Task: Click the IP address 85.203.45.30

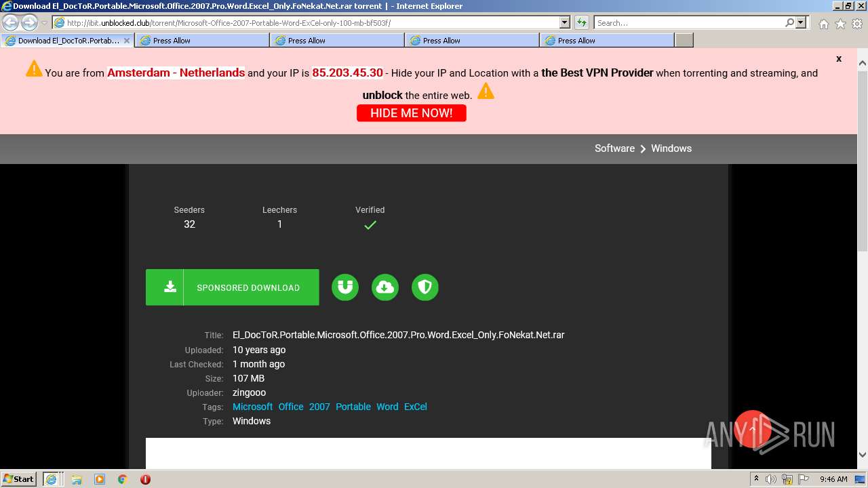Action: point(347,73)
